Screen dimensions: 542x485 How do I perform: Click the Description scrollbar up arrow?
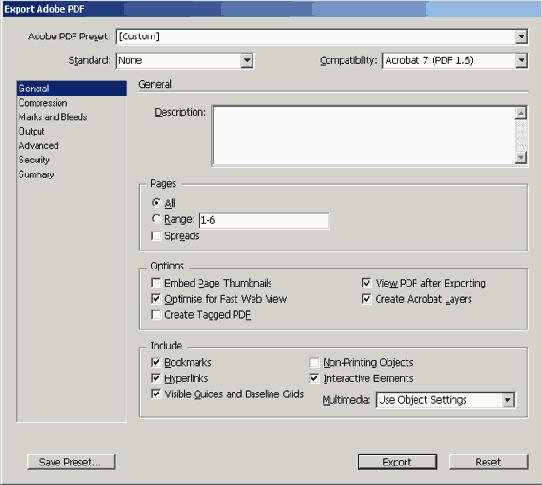[521, 113]
